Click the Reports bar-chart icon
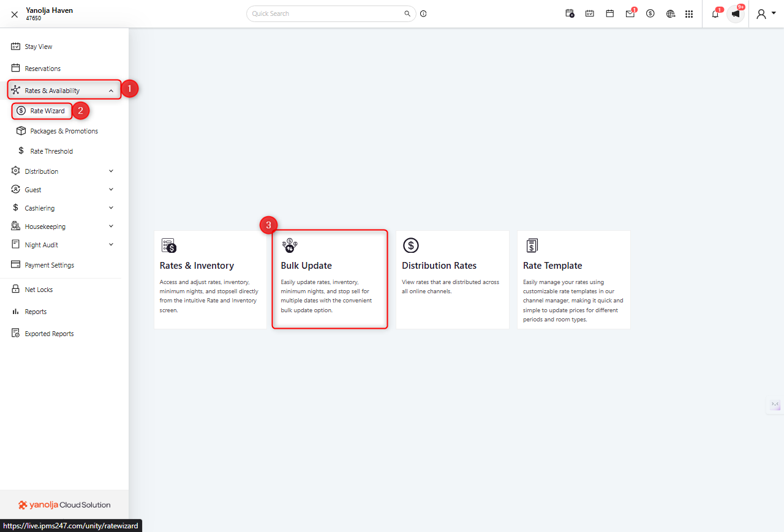Image resolution: width=784 pixels, height=532 pixels. coord(15,312)
